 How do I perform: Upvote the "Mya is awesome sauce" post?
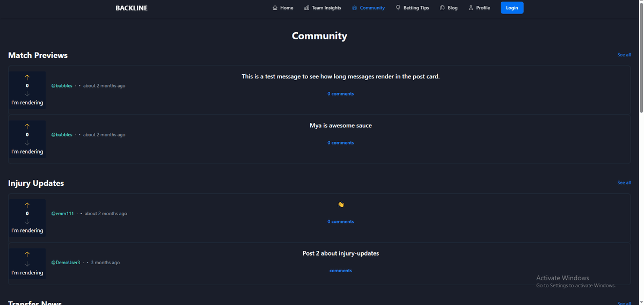[27, 126]
